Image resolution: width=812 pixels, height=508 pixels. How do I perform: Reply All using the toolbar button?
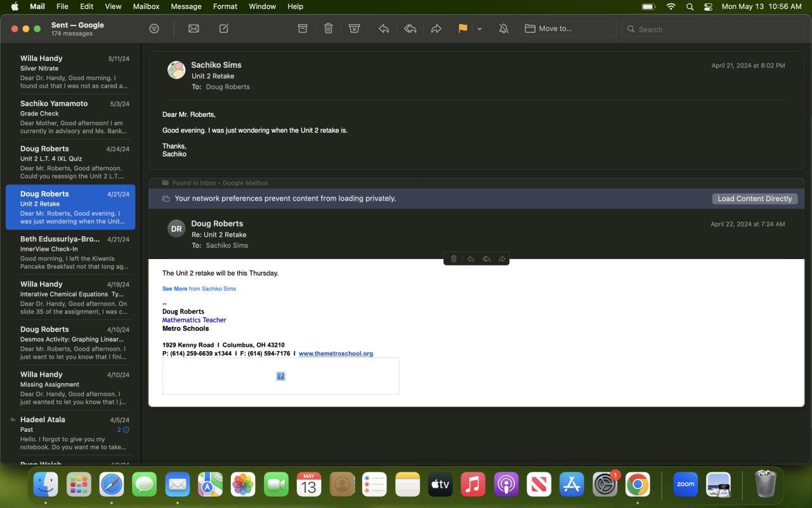point(410,29)
